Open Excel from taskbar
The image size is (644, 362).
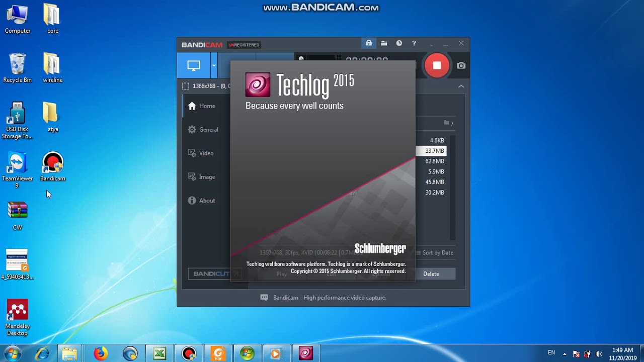point(159,353)
